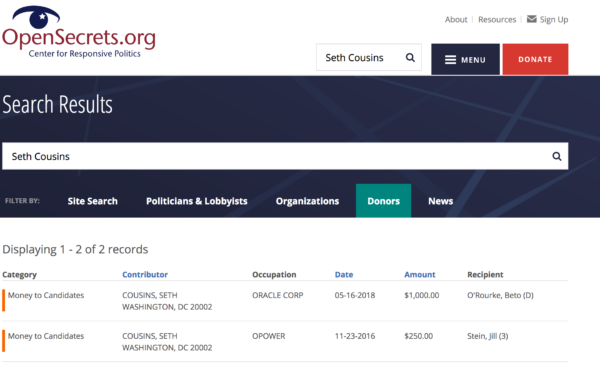Open the About link
This screenshot has height=368, width=600.
tap(456, 20)
